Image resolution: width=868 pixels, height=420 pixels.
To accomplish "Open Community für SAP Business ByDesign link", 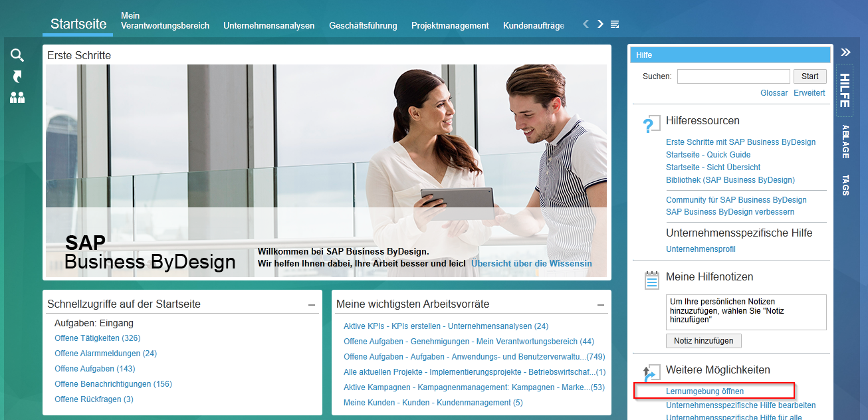I will tap(736, 200).
